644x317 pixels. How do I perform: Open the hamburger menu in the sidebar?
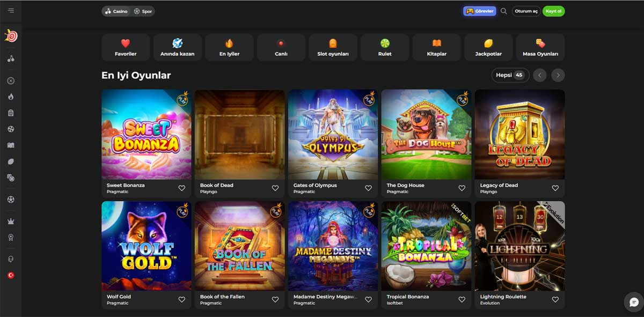[x=11, y=11]
